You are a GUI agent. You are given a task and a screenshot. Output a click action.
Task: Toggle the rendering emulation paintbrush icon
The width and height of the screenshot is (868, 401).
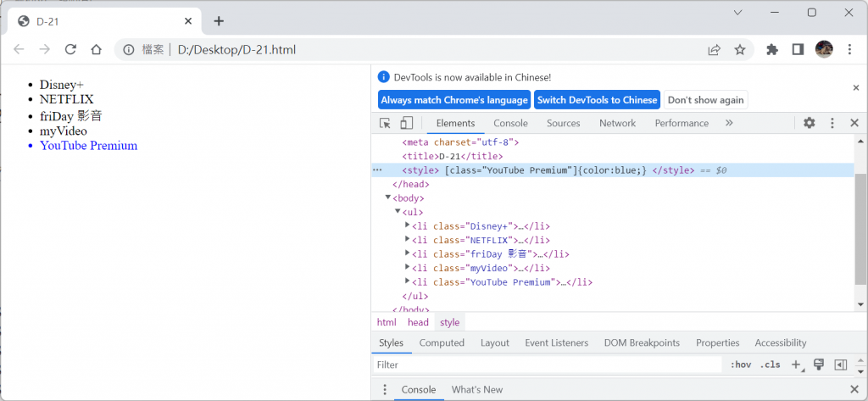pyautogui.click(x=819, y=365)
